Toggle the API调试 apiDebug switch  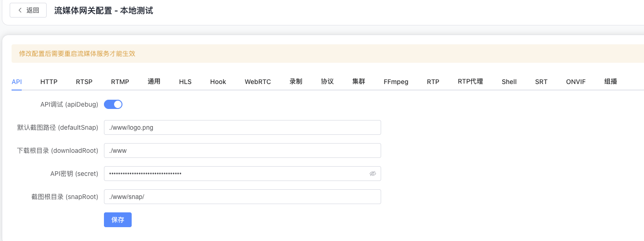pos(113,104)
